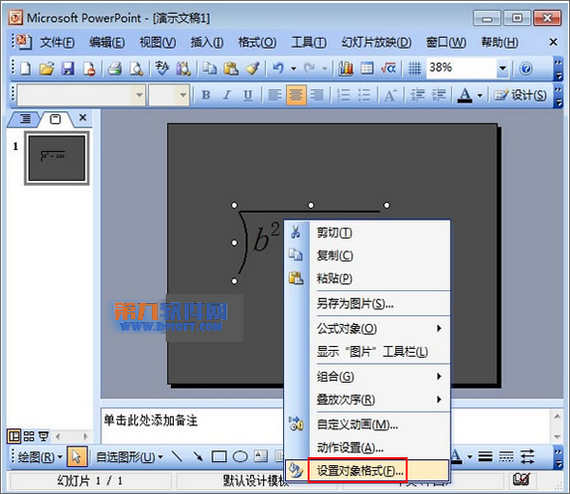Toggle Underline formatting
This screenshot has width=570, height=494.
pyautogui.click(x=248, y=95)
